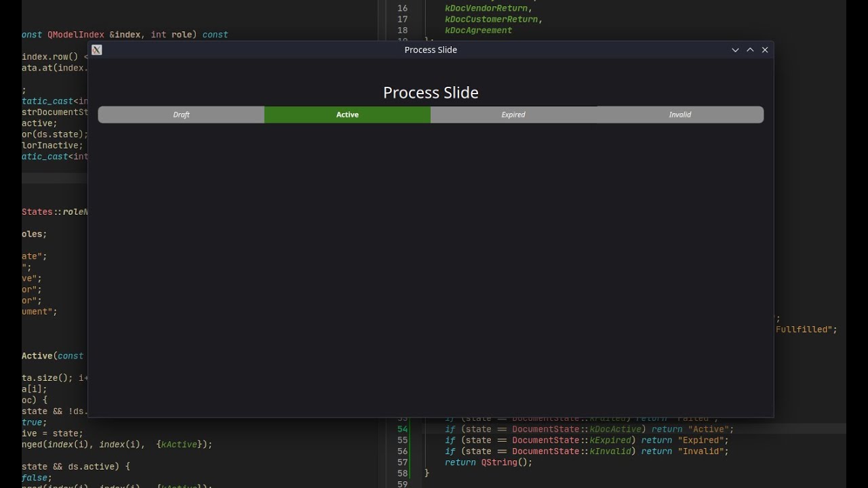Click "Invalid" string on line 56
This screenshot has width=868, height=488.
click(701, 451)
